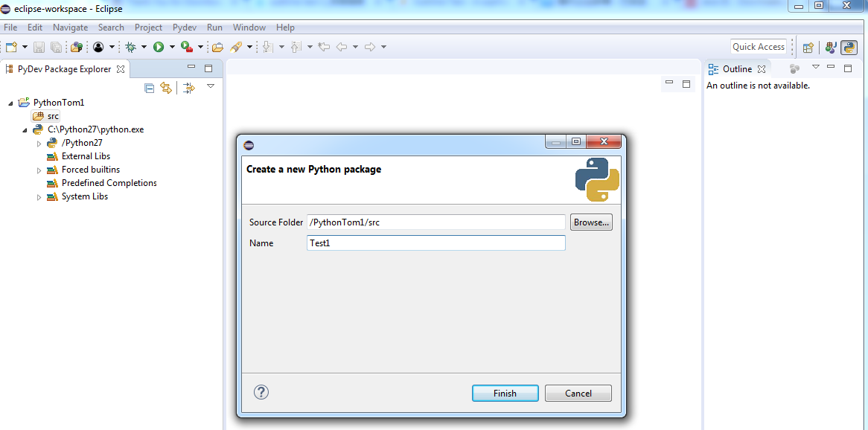Viewport: 868px width, 430px height.
Task: Click the dialog Help question icon
Action: [x=261, y=392]
